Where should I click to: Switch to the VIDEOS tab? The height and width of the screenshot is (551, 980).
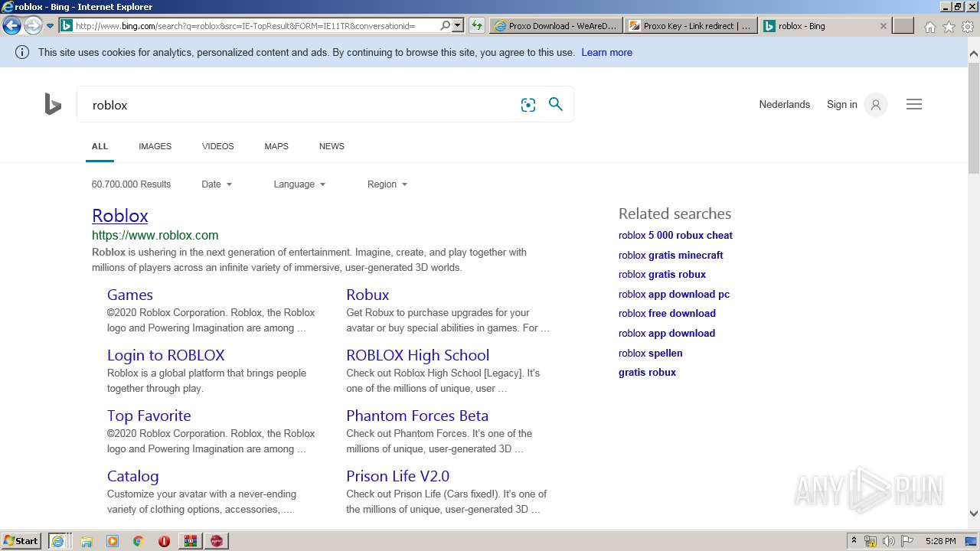point(218,146)
